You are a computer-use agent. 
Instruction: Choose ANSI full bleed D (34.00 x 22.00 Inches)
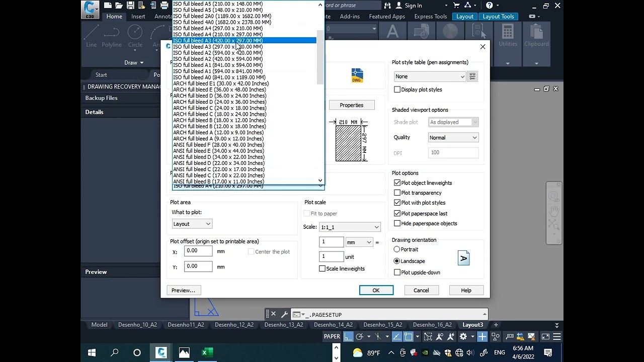pyautogui.click(x=218, y=157)
